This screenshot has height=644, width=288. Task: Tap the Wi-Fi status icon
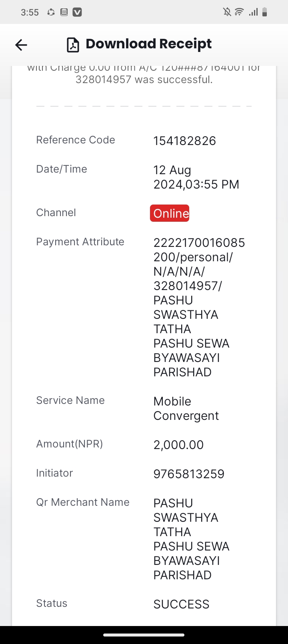239,12
